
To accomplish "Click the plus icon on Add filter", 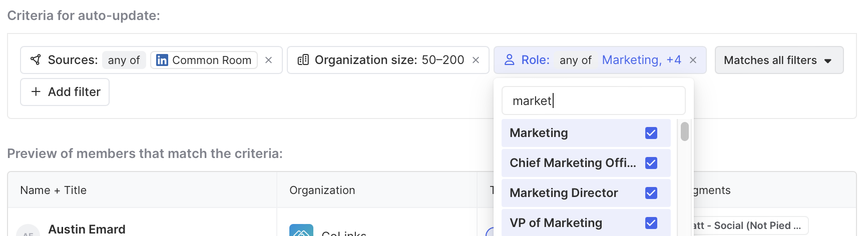I will pos(36,92).
